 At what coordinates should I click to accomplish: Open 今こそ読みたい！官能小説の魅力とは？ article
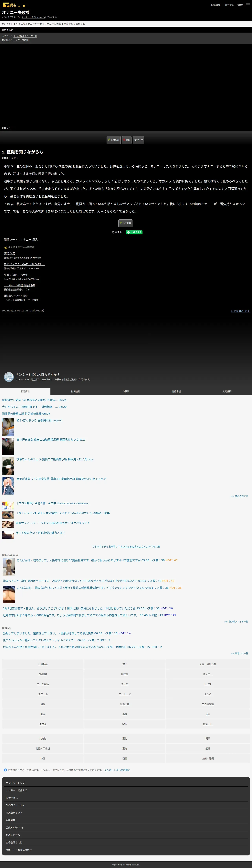40,533
